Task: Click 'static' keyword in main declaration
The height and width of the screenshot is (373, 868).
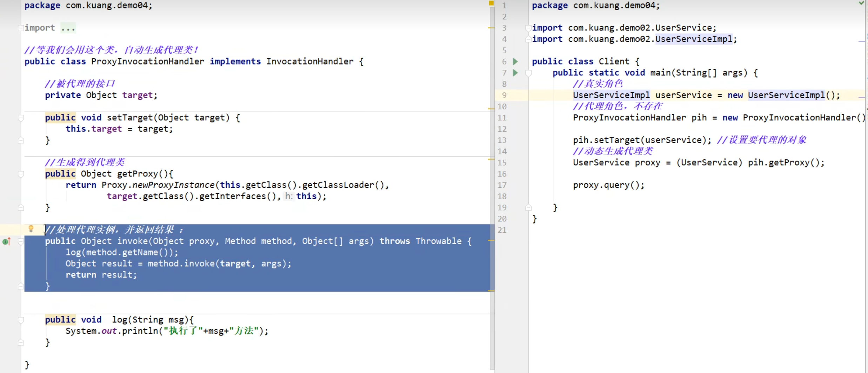Action: tap(604, 73)
